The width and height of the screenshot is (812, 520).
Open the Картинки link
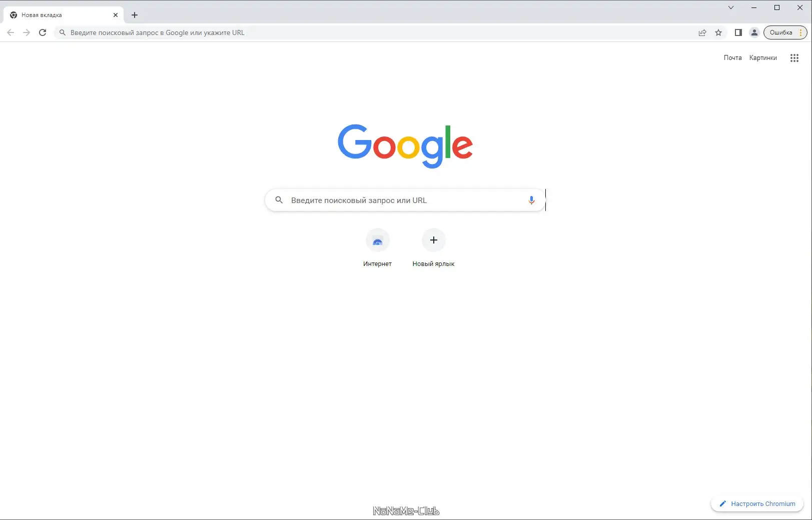pyautogui.click(x=763, y=58)
